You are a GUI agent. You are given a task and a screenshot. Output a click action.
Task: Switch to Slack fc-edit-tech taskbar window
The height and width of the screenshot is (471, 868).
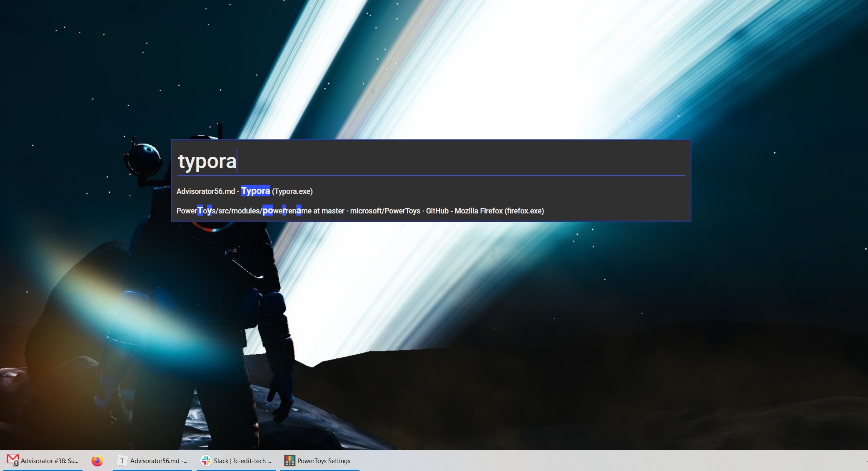point(236,461)
